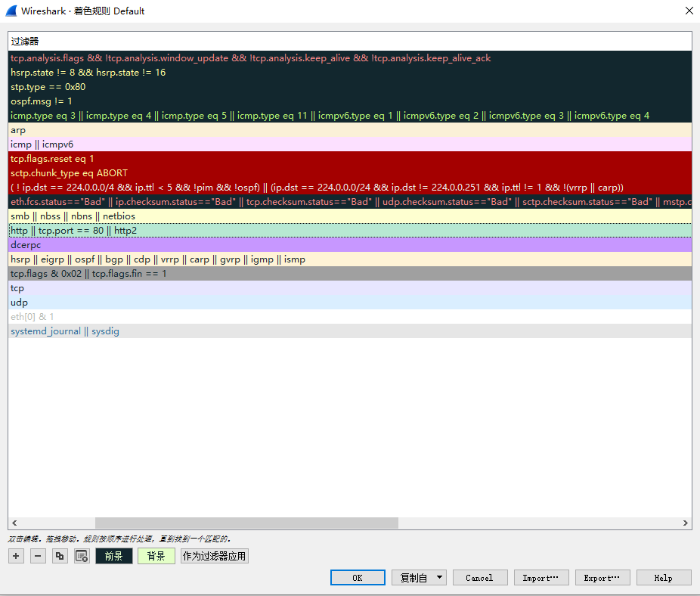
Task: Select the stp.type == 0x80 rule
Action: 350,87
